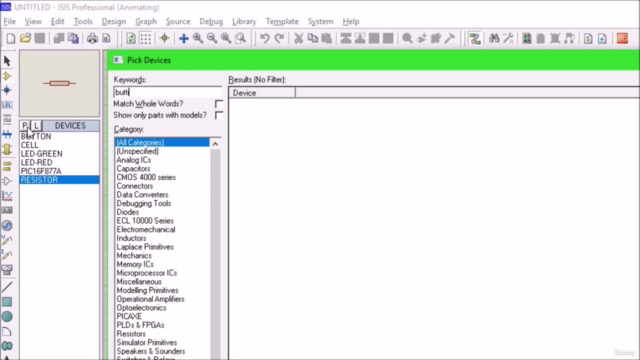Select the arrow Selection mode tool
The height and width of the screenshot is (360, 640).
[x=7, y=61]
